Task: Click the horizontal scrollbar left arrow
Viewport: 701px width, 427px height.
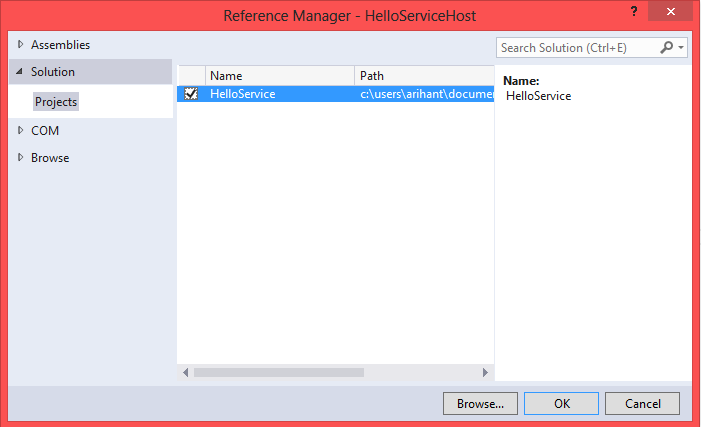Action: pos(185,372)
